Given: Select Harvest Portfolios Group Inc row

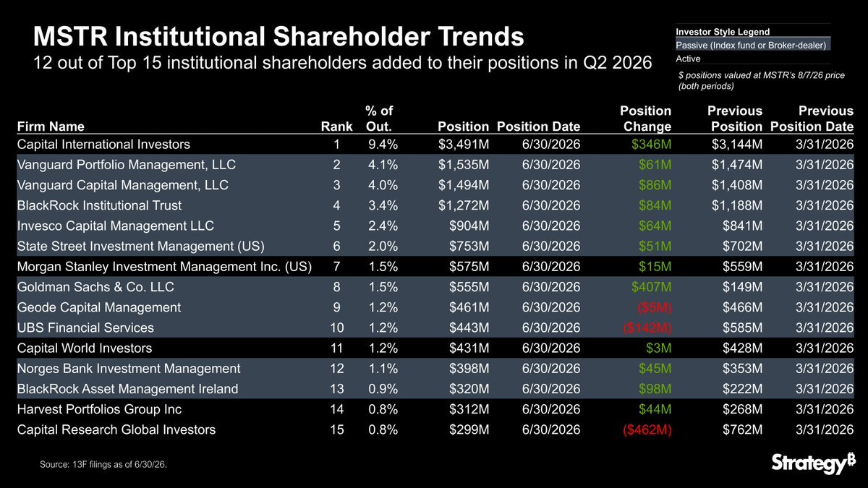Looking at the screenshot, I should click(435, 409).
